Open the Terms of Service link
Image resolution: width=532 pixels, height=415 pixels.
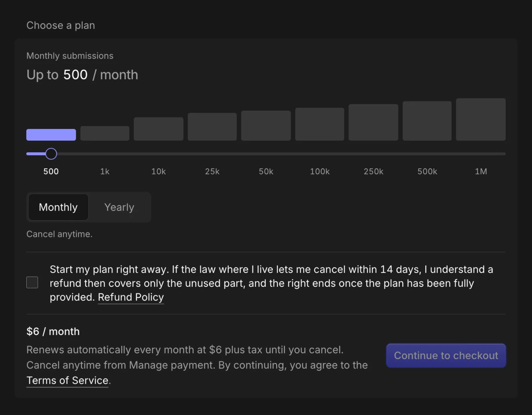[x=67, y=380]
